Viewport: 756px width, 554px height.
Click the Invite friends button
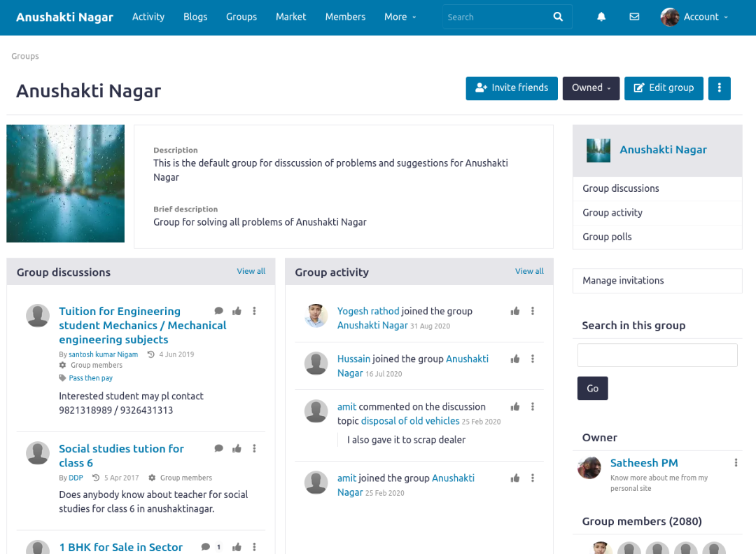coord(512,88)
